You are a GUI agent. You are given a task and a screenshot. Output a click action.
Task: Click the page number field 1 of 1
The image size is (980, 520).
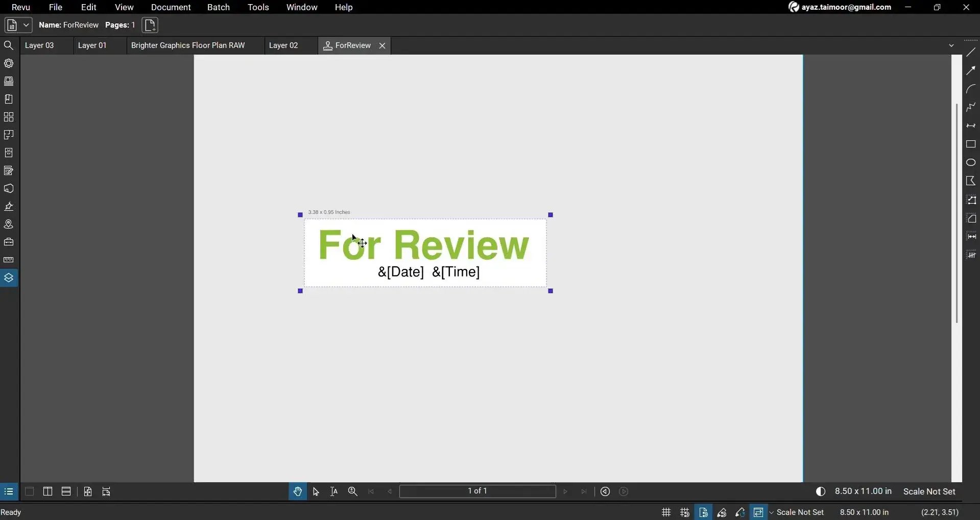[x=477, y=491]
